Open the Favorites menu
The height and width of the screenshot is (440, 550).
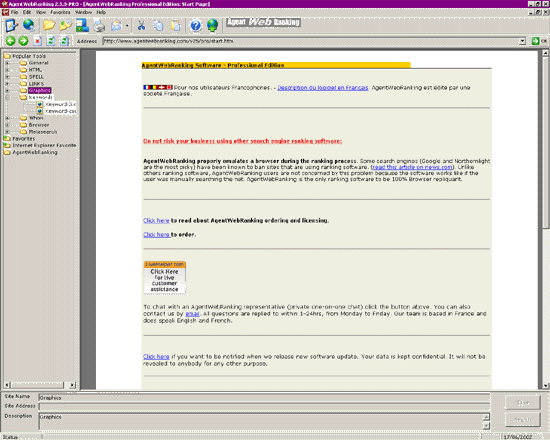(x=60, y=12)
